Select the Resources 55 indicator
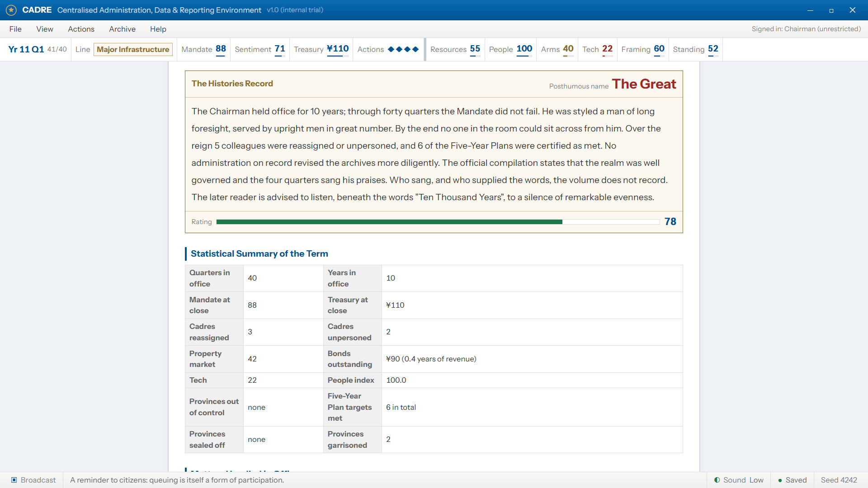The image size is (868, 488). (x=455, y=49)
